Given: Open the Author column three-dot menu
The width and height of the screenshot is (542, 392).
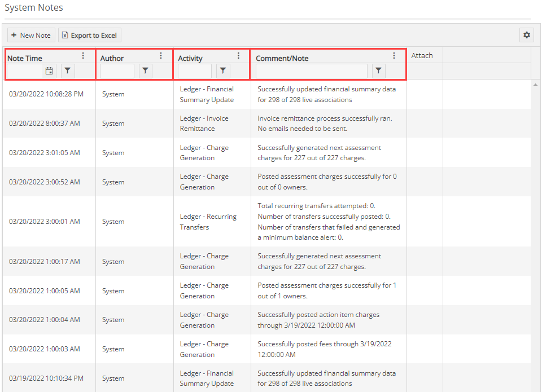Looking at the screenshot, I should click(161, 55).
